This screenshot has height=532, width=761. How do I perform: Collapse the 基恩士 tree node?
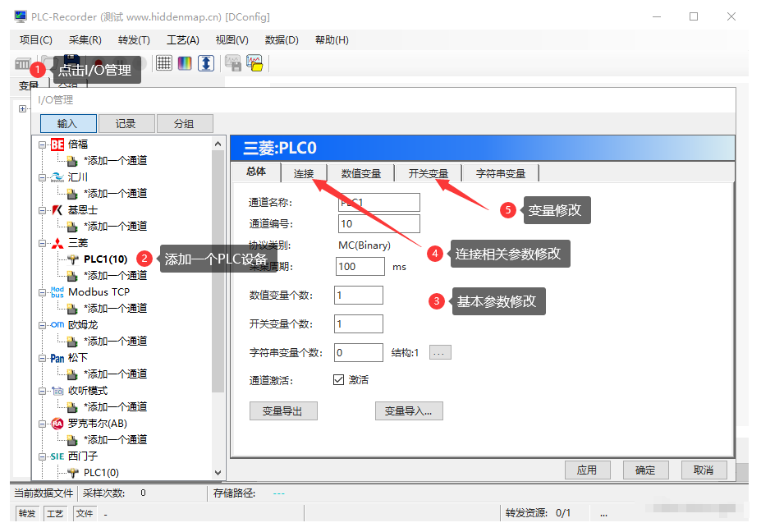click(x=42, y=210)
